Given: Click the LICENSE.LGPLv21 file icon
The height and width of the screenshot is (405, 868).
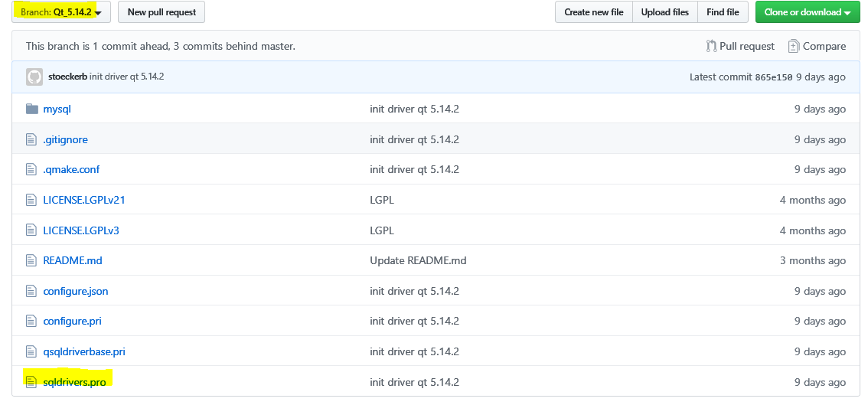Looking at the screenshot, I should [31, 200].
